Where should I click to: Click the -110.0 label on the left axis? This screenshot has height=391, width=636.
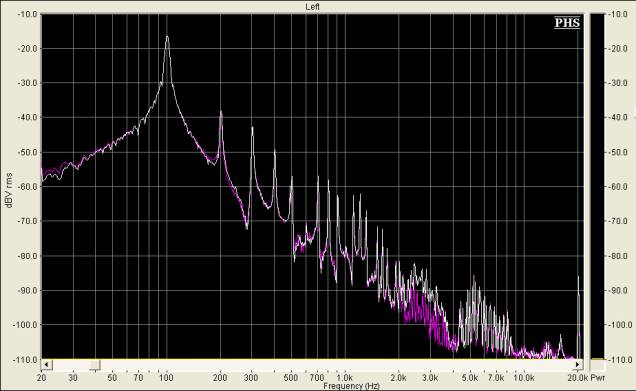click(26, 360)
